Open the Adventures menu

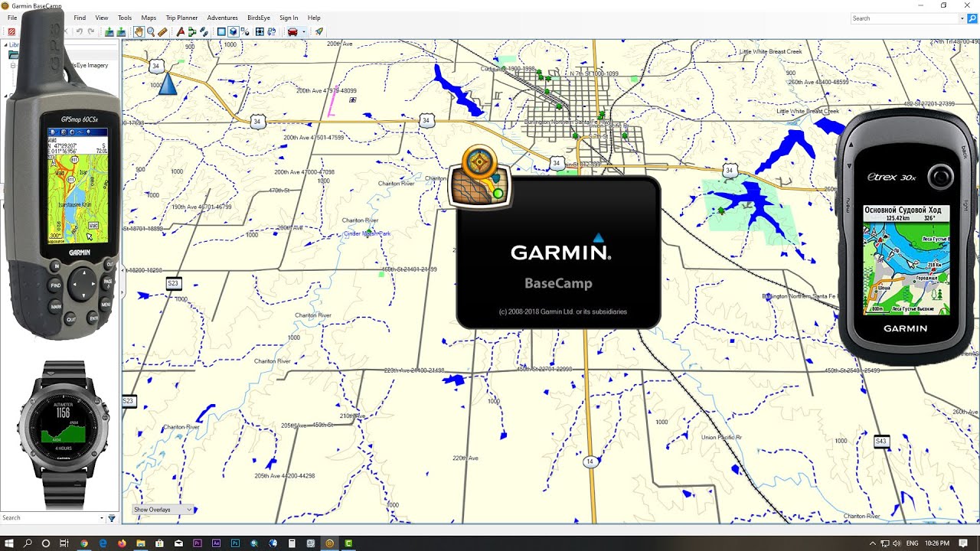[x=223, y=18]
